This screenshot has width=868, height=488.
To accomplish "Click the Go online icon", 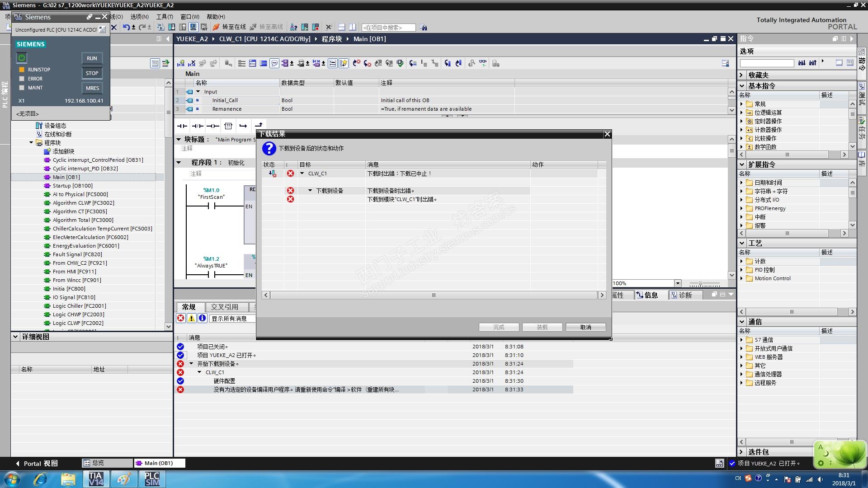I will click(x=216, y=27).
